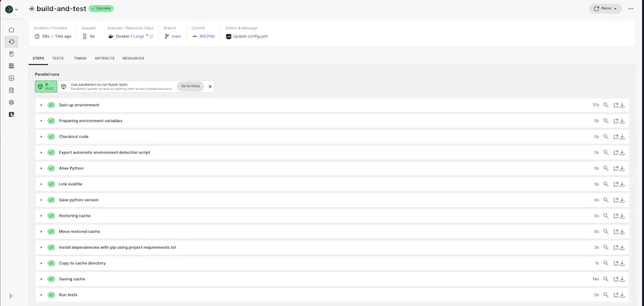Click the Rerun dropdown button
This screenshot has height=306, width=644.
point(605,8)
